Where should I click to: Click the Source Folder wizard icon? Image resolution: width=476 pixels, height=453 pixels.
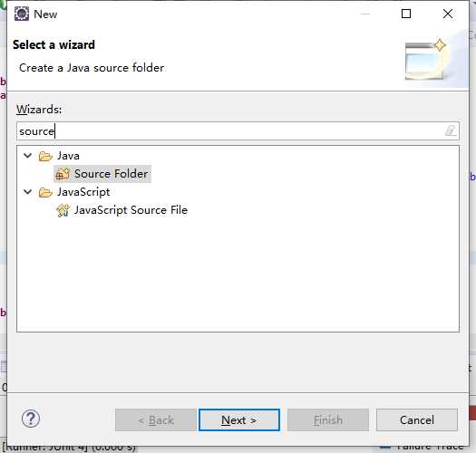click(63, 174)
